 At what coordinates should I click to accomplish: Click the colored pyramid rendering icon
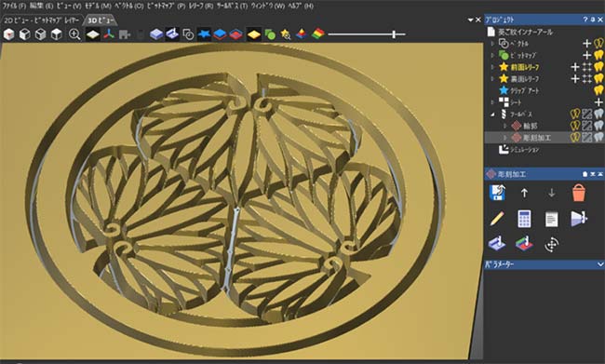tap(302, 34)
